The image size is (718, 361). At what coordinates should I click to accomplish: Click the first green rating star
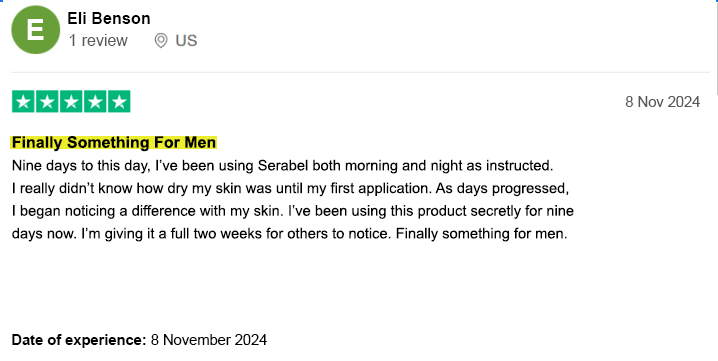coord(23,101)
